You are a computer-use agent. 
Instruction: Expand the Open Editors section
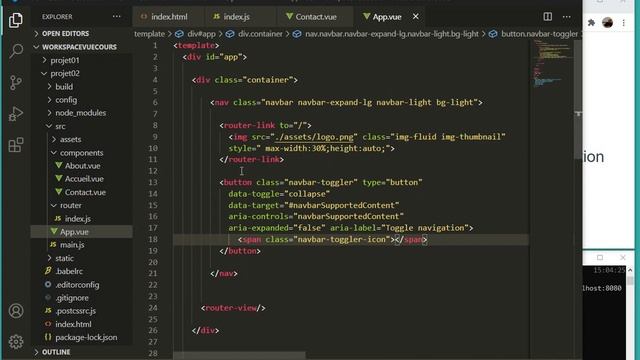click(65, 33)
